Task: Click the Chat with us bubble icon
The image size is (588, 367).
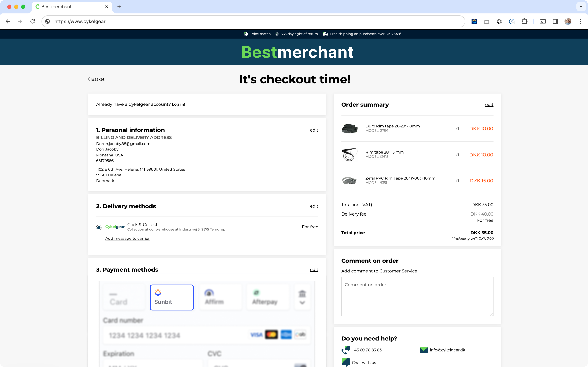Action: [345, 362]
